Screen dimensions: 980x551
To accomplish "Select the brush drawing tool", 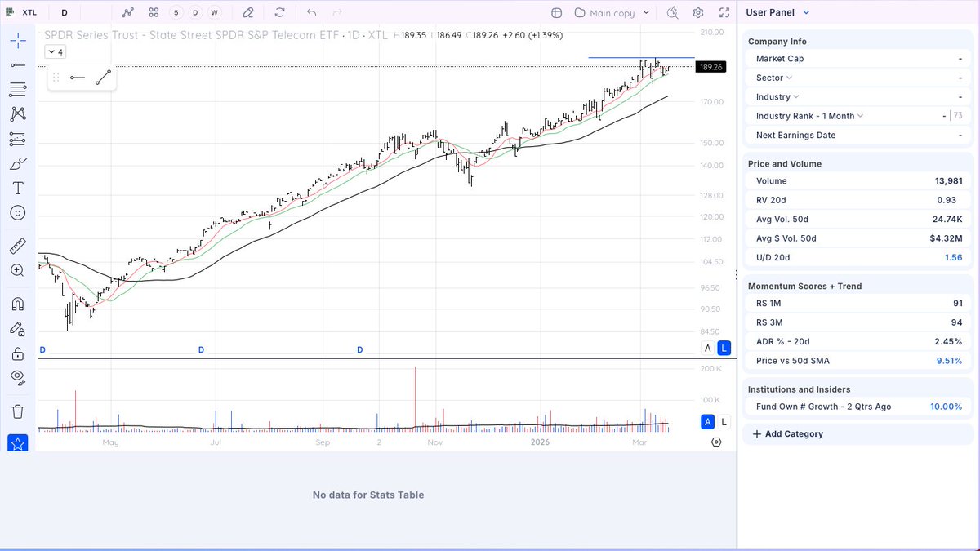I will coord(17,163).
